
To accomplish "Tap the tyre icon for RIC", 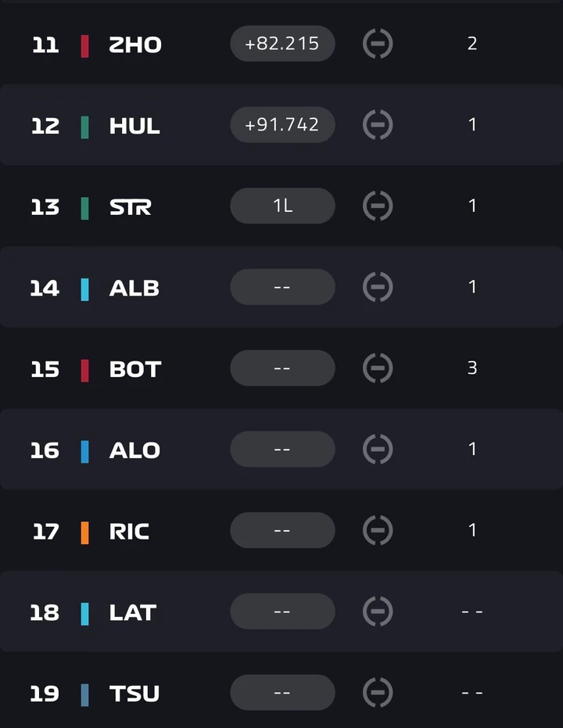I will [x=378, y=530].
